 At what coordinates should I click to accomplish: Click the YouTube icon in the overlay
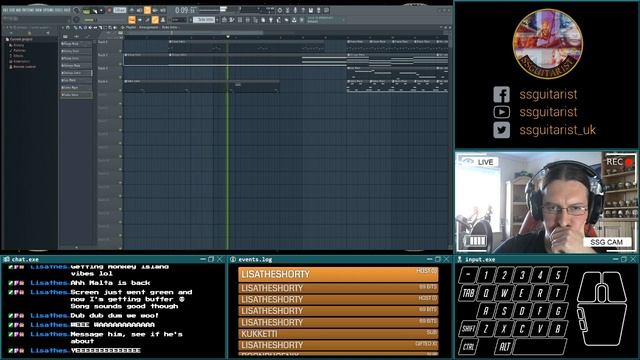tap(501, 112)
